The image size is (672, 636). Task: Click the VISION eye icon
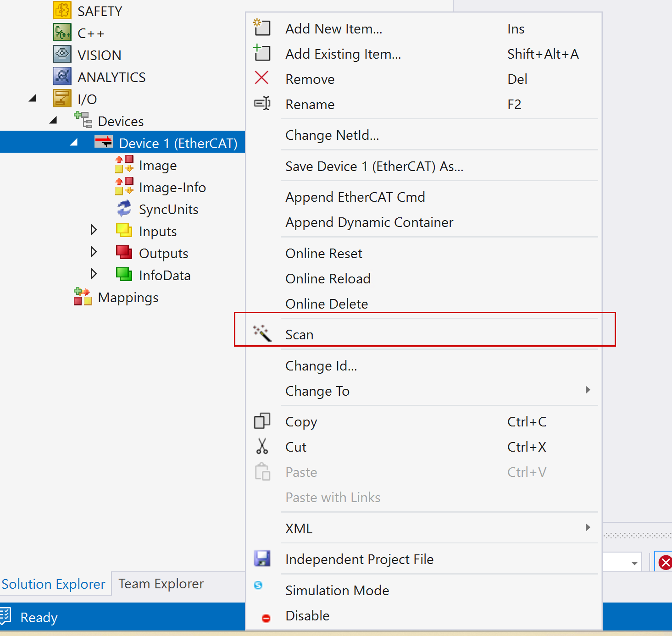click(x=62, y=55)
